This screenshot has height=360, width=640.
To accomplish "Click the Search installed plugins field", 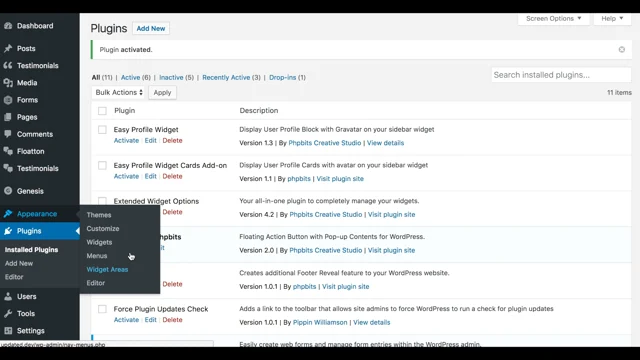I will [561, 75].
